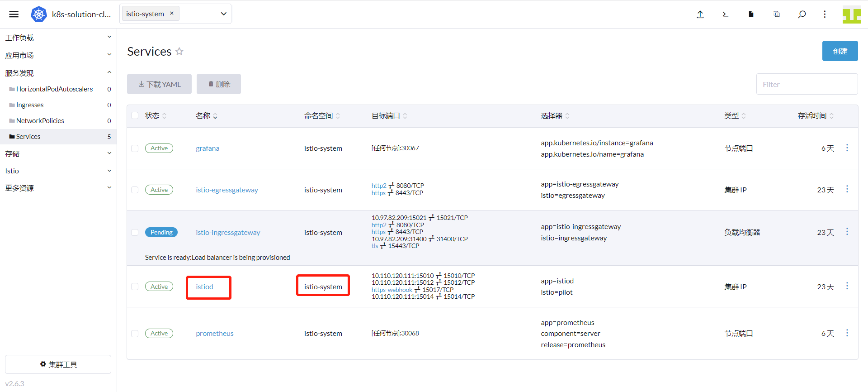868x392 pixels.
Task: Open the hamburger navigation menu
Action: (x=14, y=14)
